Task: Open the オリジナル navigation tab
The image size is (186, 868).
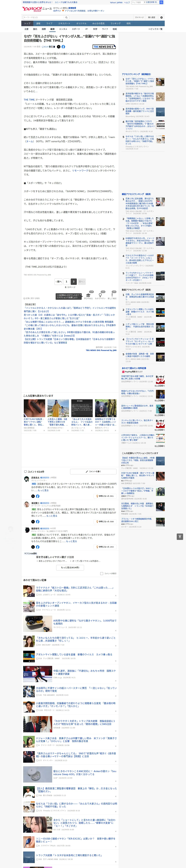Action: point(81,24)
